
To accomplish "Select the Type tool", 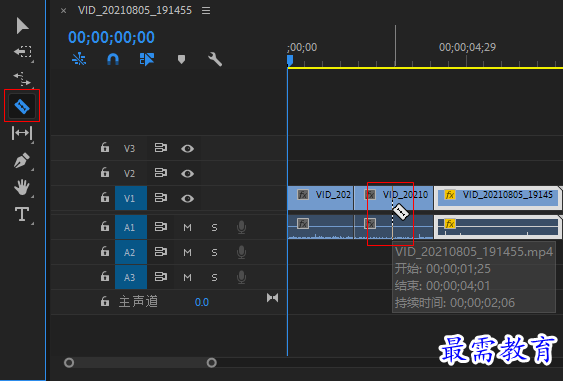I will (x=22, y=214).
